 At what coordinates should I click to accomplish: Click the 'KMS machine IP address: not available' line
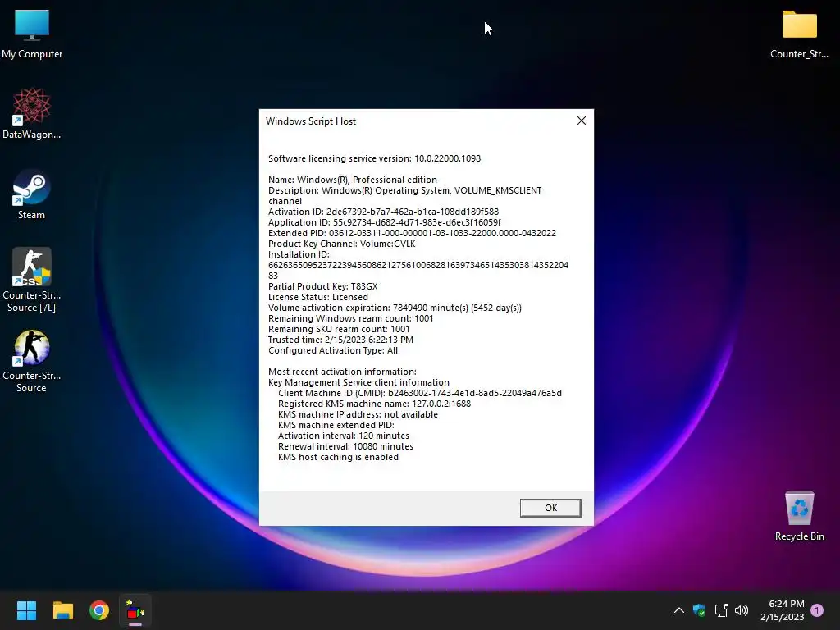click(x=358, y=414)
